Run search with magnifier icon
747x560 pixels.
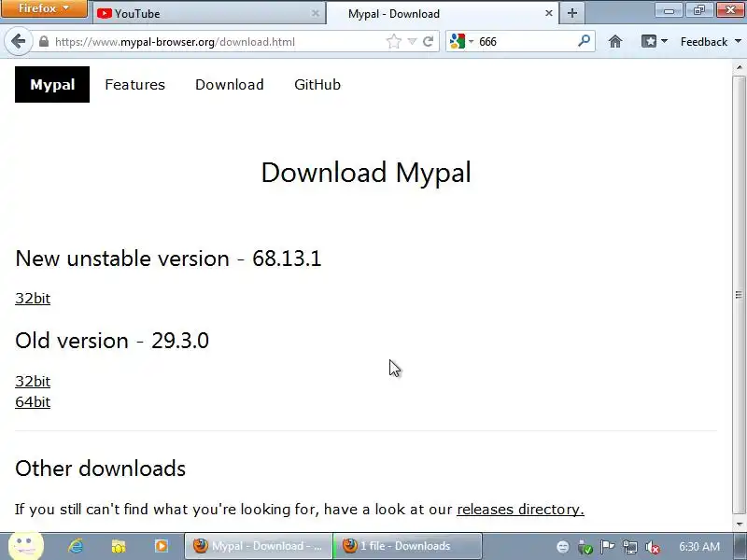click(x=585, y=41)
